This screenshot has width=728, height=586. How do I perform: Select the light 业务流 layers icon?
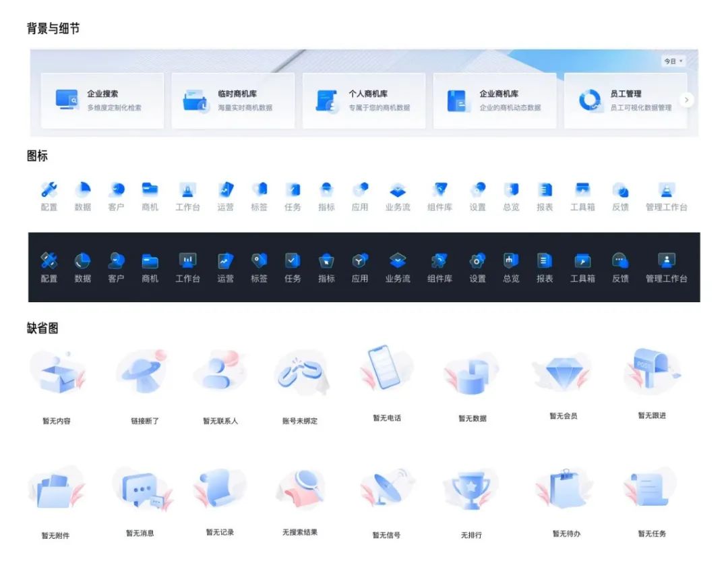click(398, 189)
